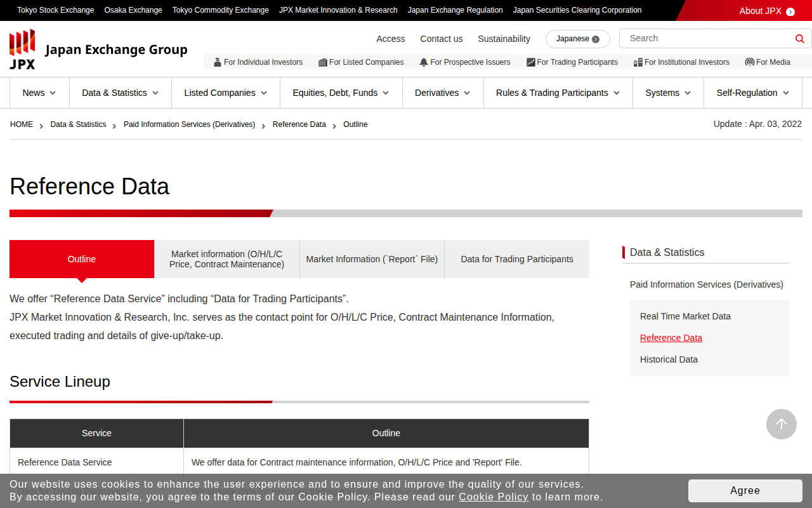Expand the Data & Statistics menu
Image resolution: width=812 pixels, height=508 pixels.
click(x=120, y=93)
